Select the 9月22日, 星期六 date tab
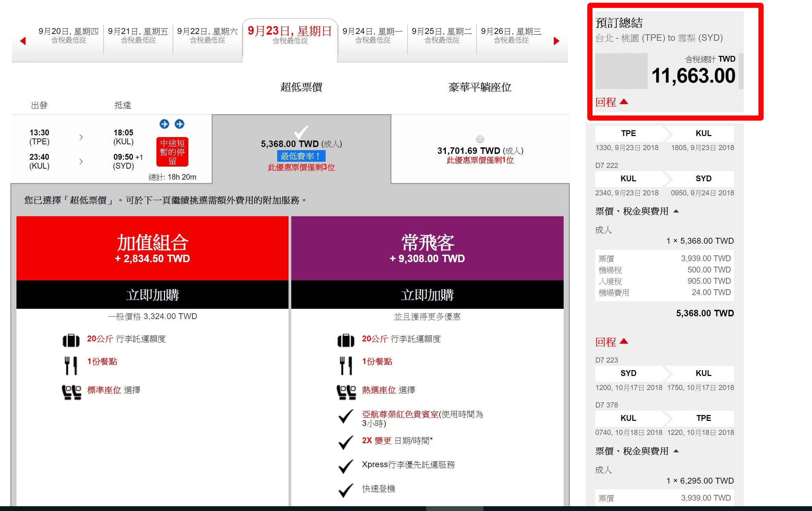This screenshot has width=812, height=511. click(x=208, y=35)
